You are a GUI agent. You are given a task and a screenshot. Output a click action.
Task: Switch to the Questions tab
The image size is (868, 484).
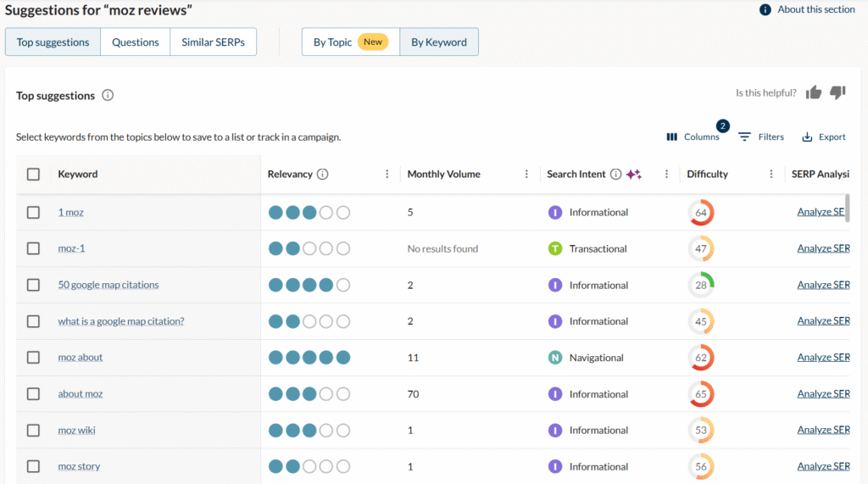click(135, 42)
